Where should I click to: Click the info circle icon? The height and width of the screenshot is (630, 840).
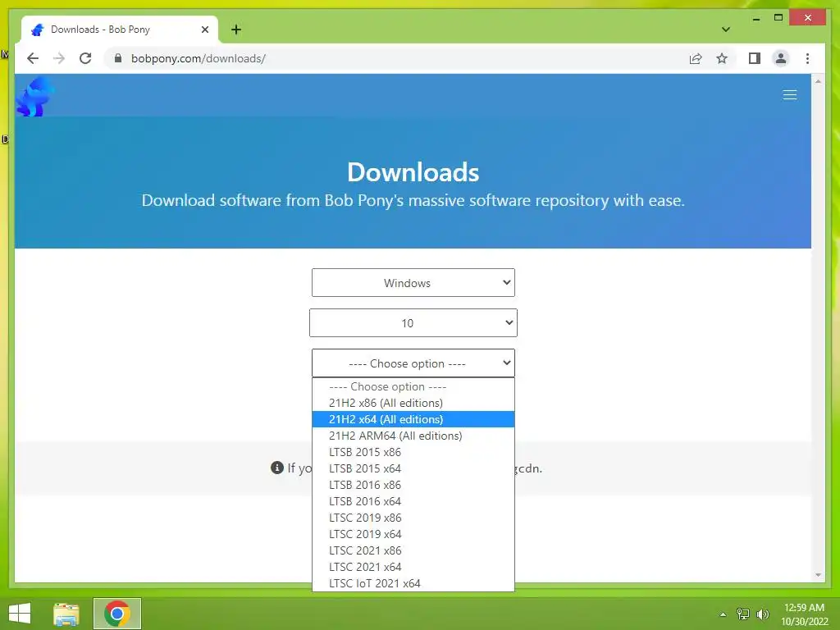point(277,468)
